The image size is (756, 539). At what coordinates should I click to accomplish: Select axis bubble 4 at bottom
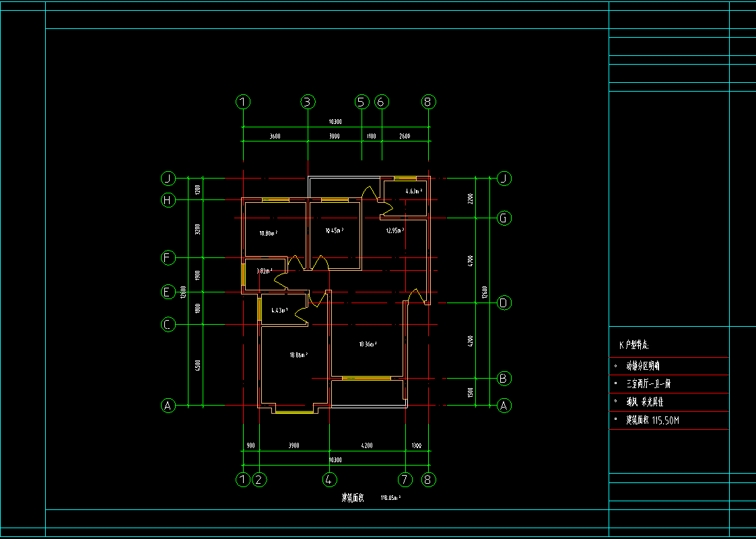click(x=329, y=480)
